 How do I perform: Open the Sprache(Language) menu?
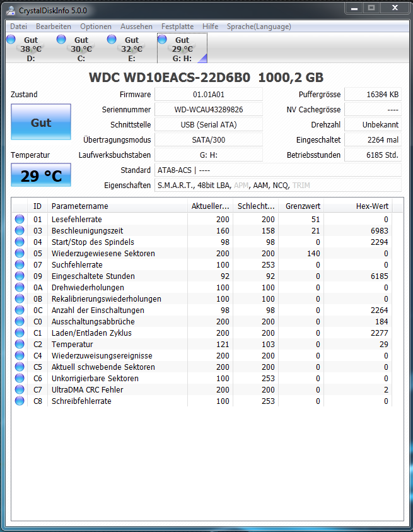[x=259, y=27]
